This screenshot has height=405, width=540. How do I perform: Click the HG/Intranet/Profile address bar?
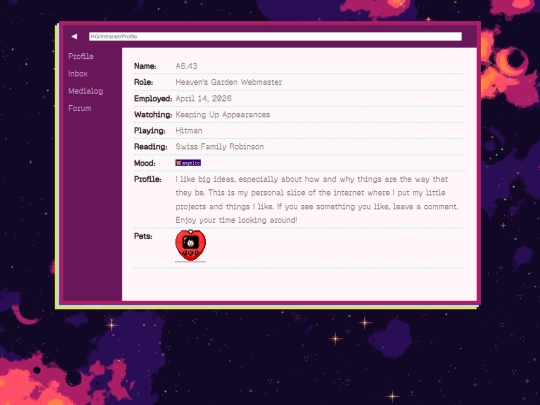pyautogui.click(x=275, y=37)
